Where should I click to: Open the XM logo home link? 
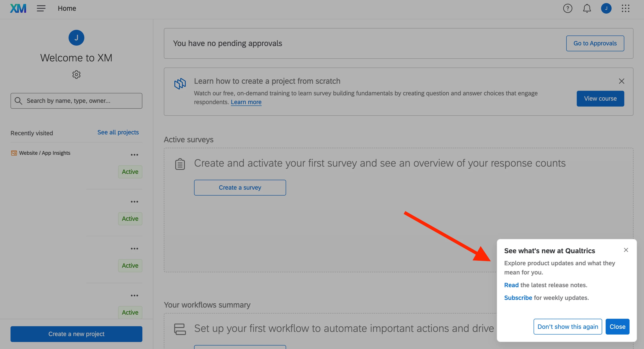[x=18, y=9]
